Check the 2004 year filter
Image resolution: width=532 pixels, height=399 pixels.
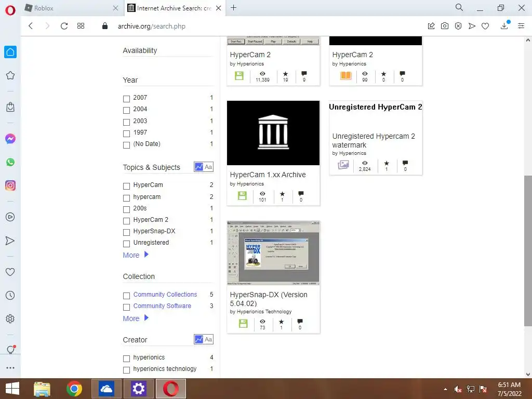tap(127, 110)
